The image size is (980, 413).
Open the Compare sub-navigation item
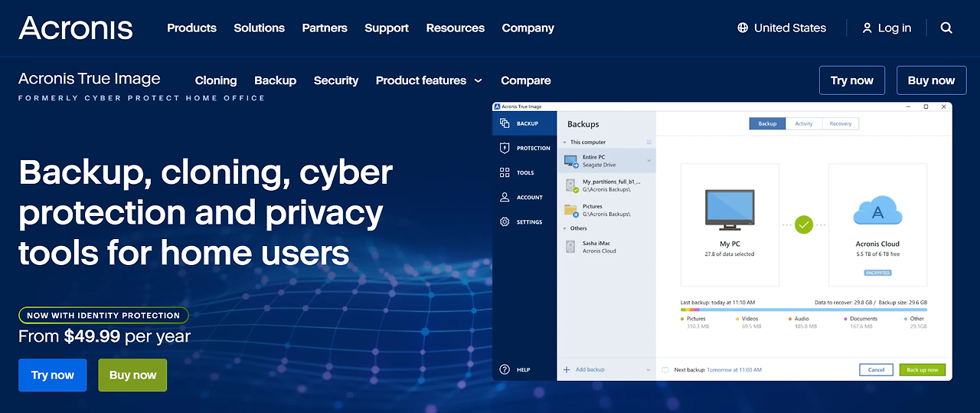(x=526, y=80)
